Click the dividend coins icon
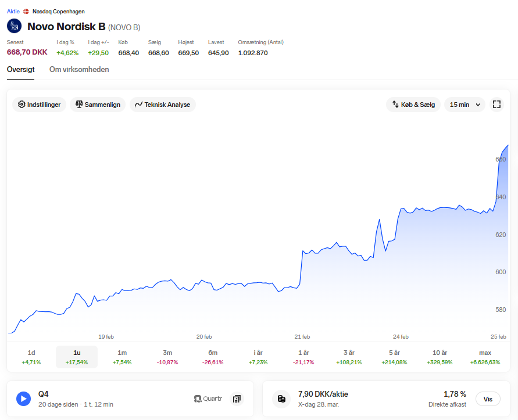The width and height of the screenshot is (518, 420). point(281,399)
